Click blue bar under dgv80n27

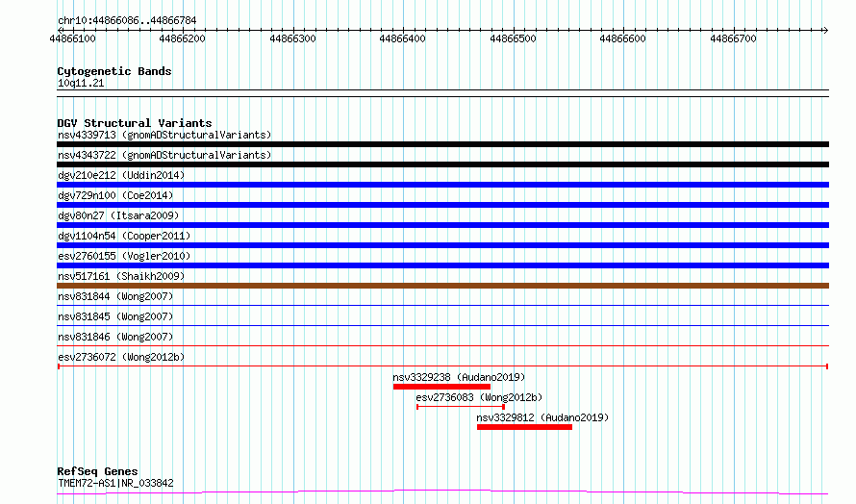point(442,225)
